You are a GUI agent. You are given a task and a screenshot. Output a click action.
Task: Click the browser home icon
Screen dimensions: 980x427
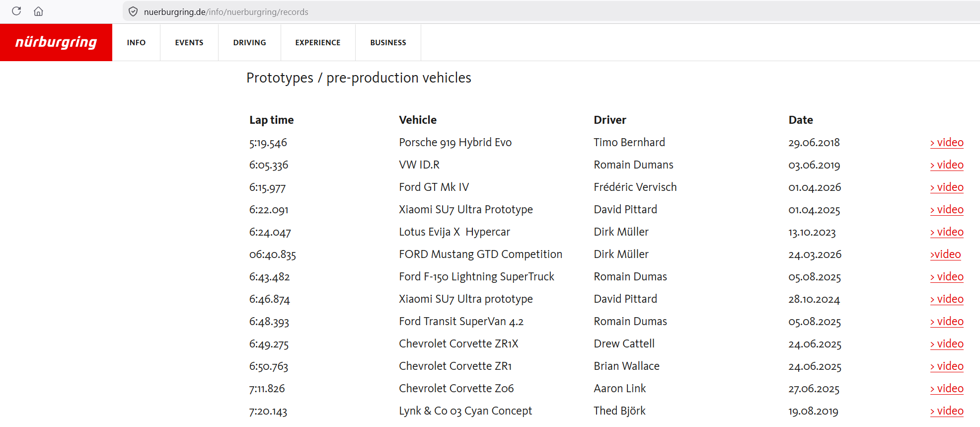[38, 11]
